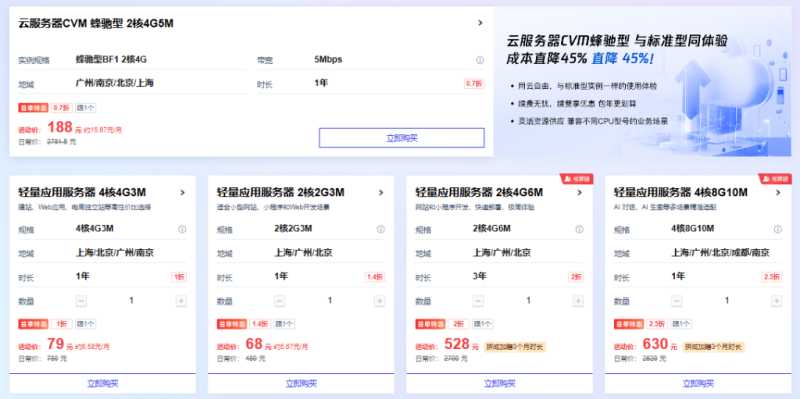
Task: Click the red corner badge on 2核4G6M card
Action: [577, 179]
